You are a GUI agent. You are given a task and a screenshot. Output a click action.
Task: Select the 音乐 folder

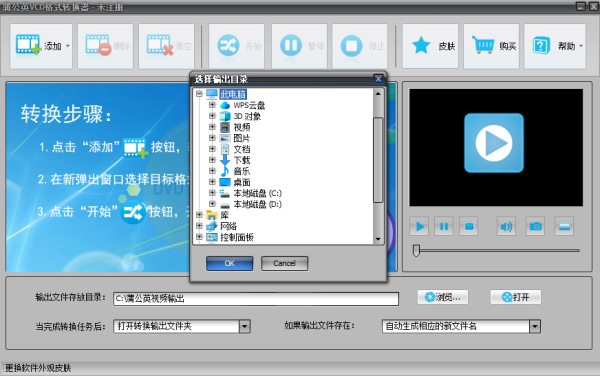[x=242, y=171]
